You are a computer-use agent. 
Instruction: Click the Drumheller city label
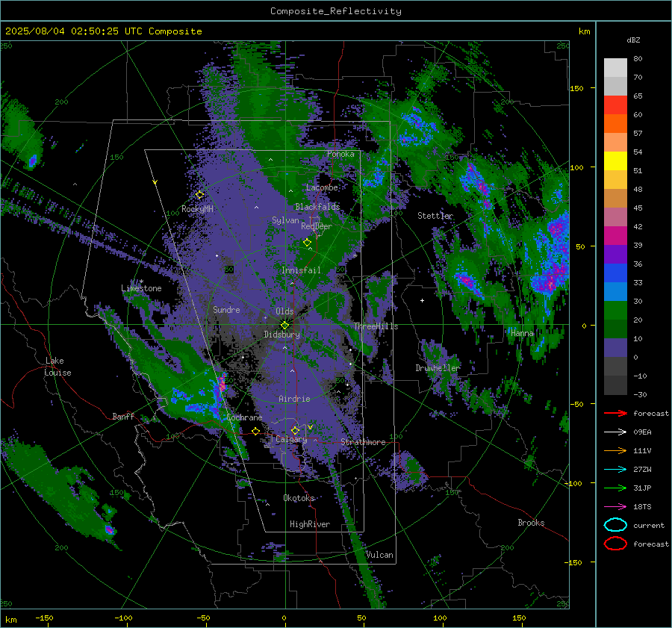coord(438,368)
